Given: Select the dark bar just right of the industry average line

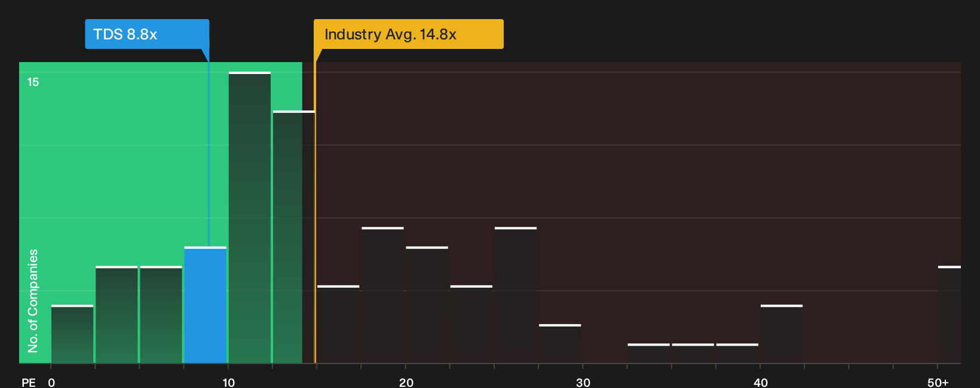Looking at the screenshot, I should coord(338,325).
